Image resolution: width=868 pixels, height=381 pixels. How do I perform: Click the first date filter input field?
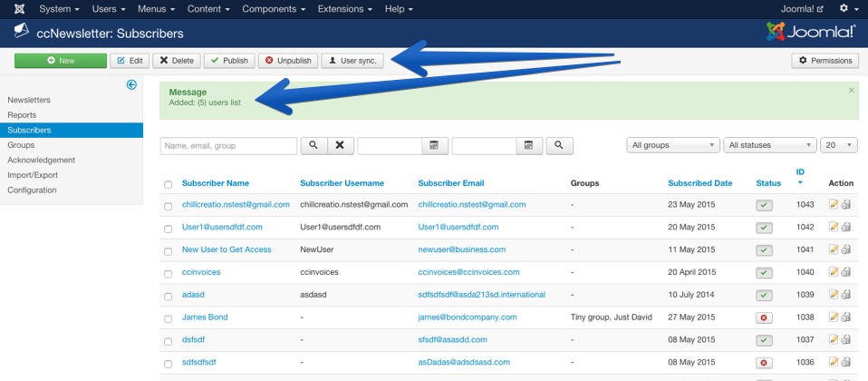coord(390,145)
